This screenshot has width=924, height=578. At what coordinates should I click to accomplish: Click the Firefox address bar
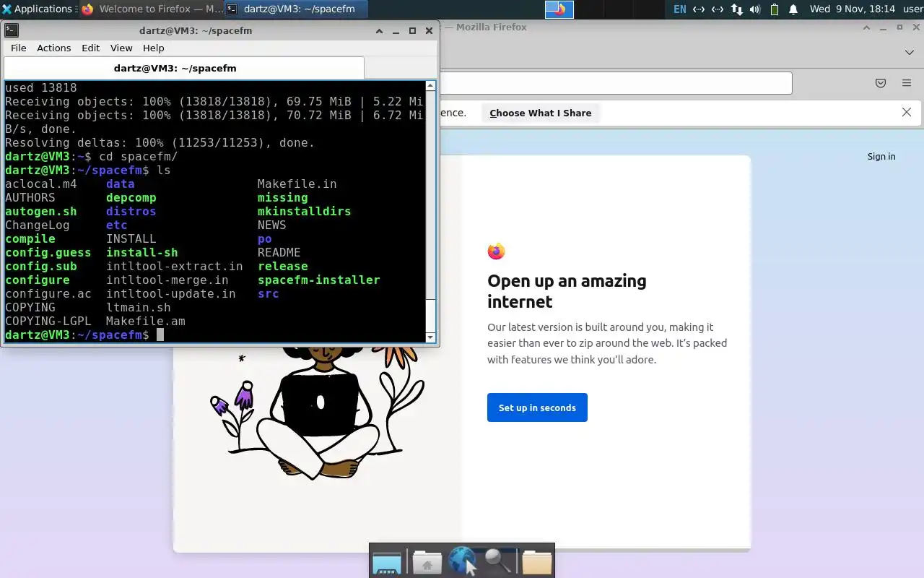point(615,82)
